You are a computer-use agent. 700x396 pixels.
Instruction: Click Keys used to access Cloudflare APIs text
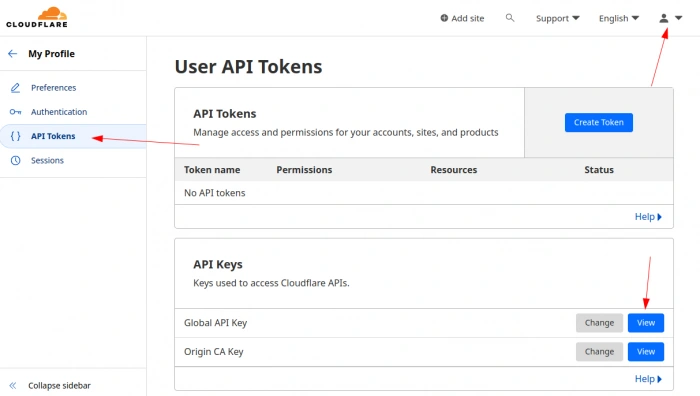[271, 283]
